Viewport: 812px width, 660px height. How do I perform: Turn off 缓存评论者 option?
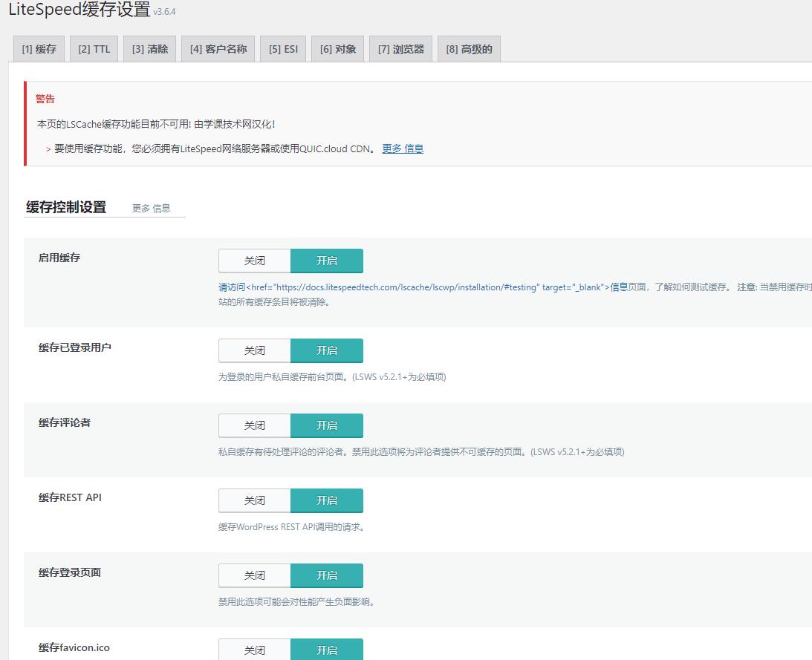point(254,426)
